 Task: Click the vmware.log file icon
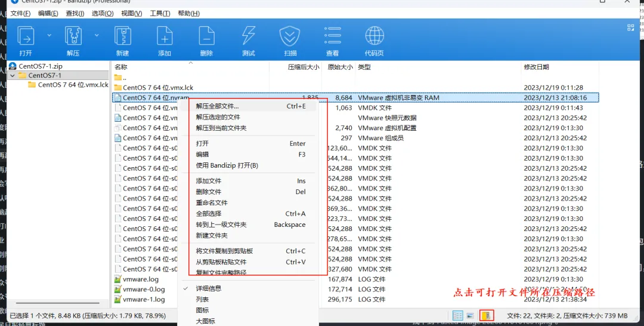pyautogui.click(x=117, y=279)
